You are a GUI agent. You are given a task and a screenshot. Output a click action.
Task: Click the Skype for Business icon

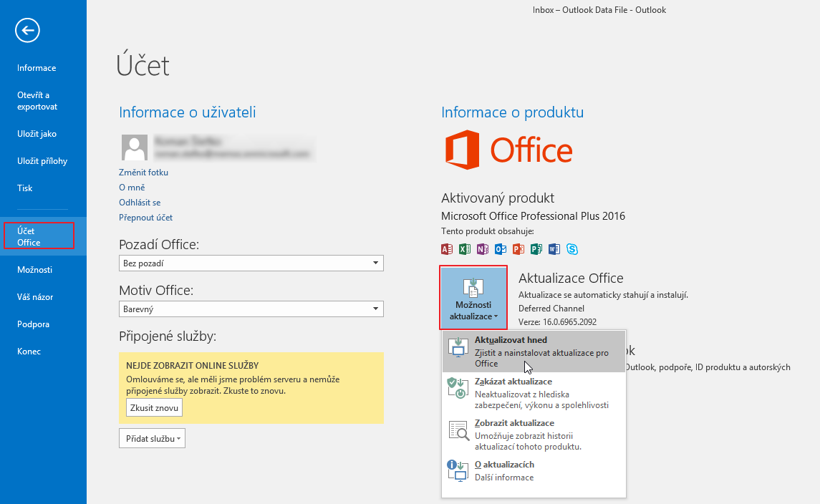[x=572, y=249]
